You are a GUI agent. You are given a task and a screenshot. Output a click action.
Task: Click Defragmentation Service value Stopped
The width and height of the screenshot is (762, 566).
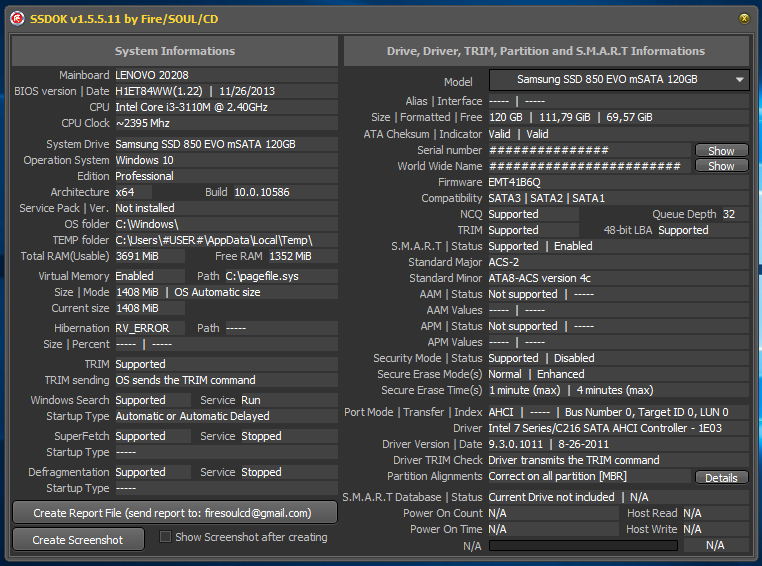coord(261,472)
